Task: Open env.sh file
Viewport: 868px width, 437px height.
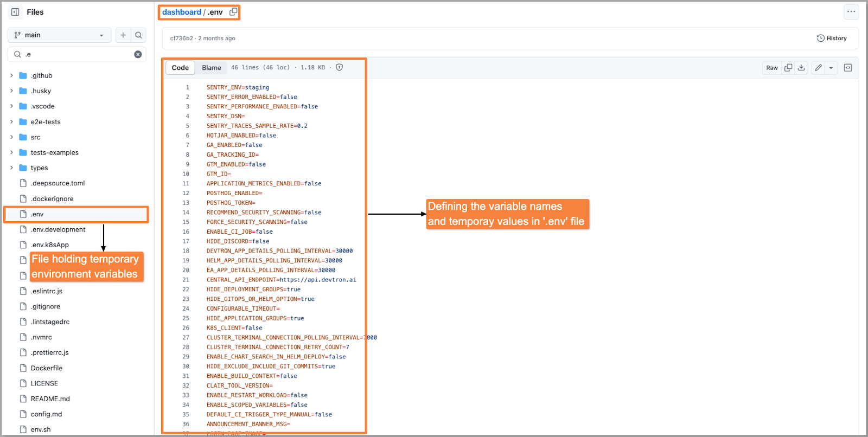Action: pos(41,429)
